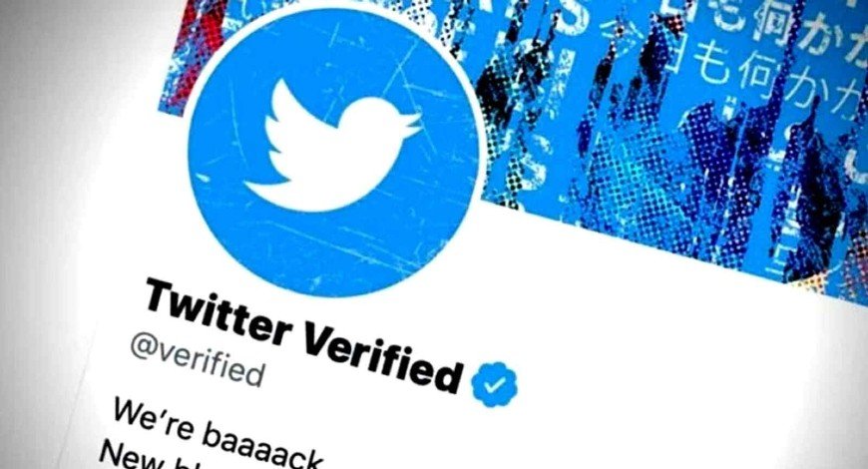Open the @verified handle link

[x=198, y=360]
